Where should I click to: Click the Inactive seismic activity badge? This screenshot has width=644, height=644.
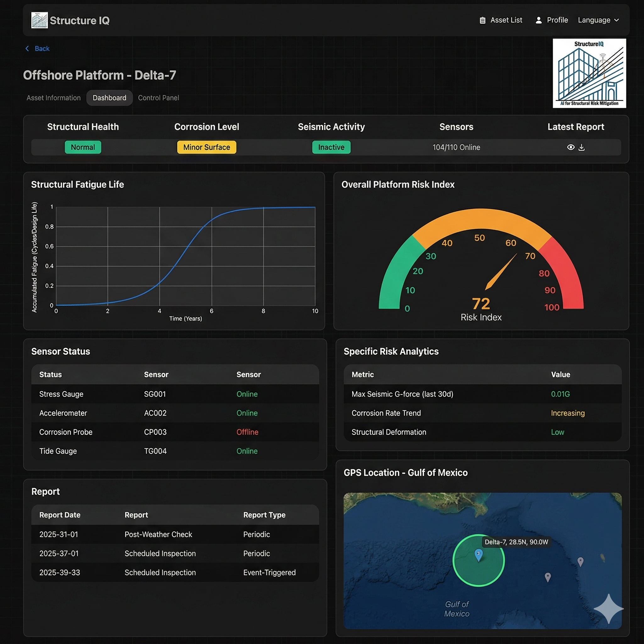pyautogui.click(x=331, y=147)
